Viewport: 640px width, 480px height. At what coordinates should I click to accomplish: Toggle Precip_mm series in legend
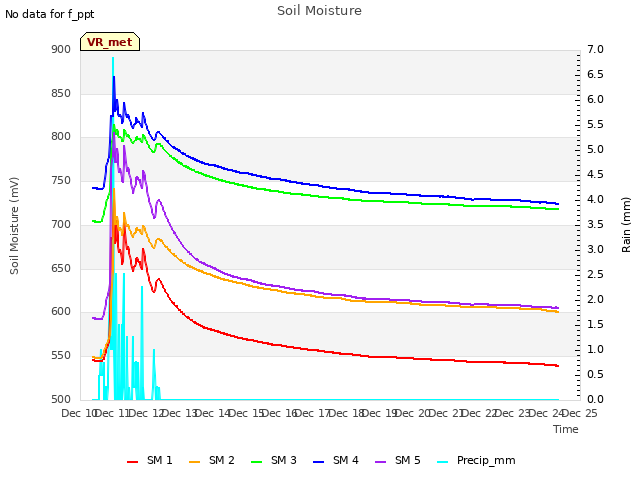point(476,460)
